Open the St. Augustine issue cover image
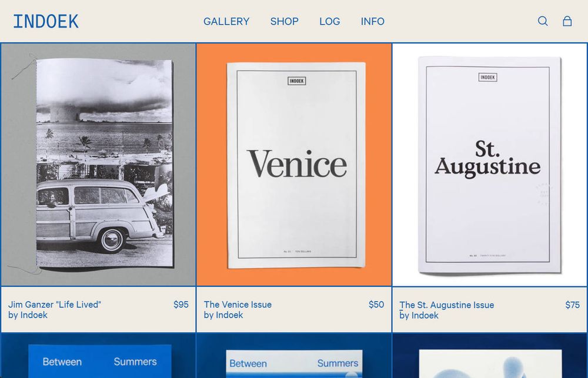This screenshot has height=378, width=588. click(x=490, y=165)
